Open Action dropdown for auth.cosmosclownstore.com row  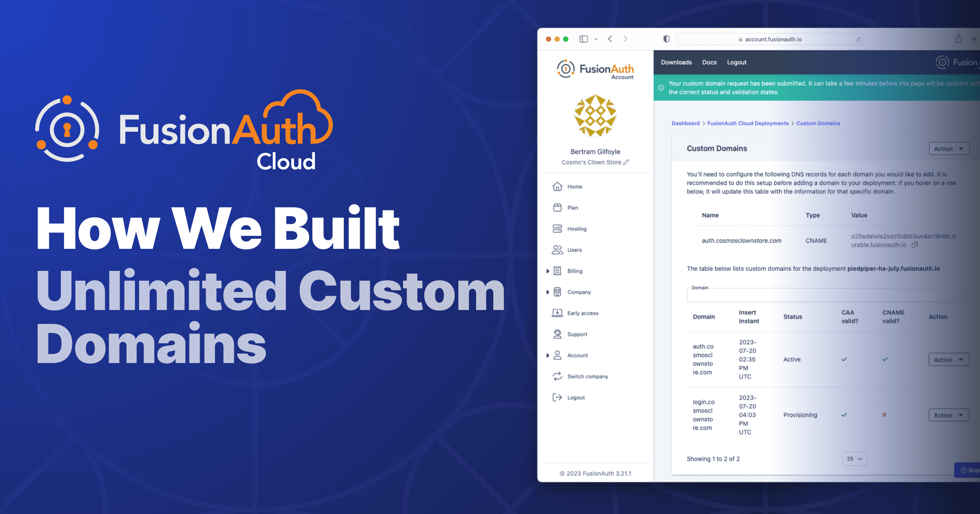[x=949, y=359]
